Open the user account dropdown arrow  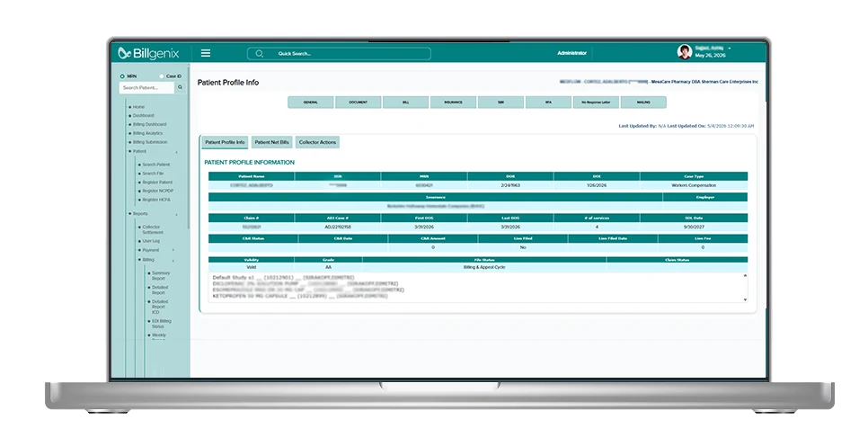(729, 49)
